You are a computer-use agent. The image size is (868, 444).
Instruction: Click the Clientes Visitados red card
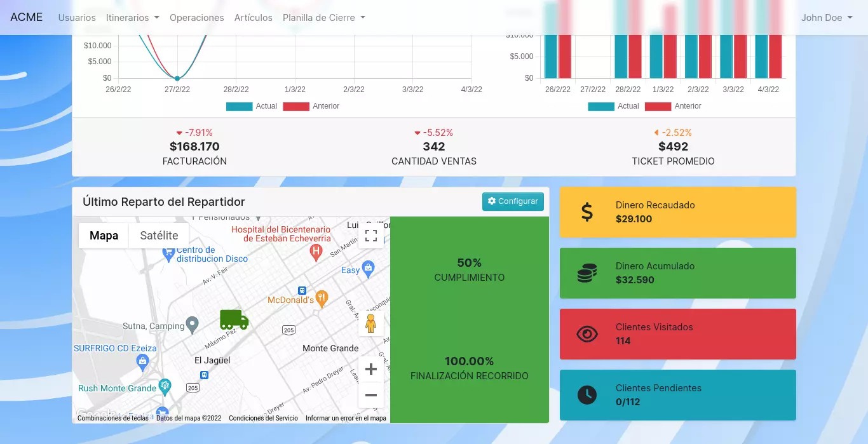pyautogui.click(x=677, y=334)
